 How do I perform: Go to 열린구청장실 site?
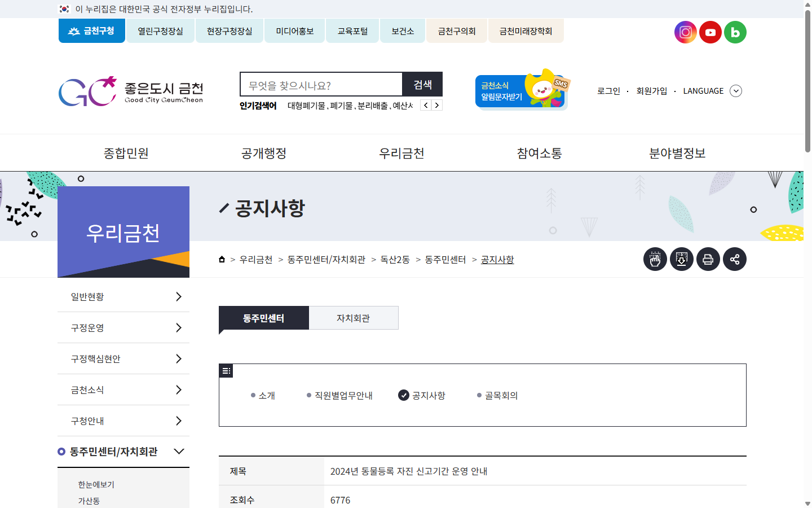161,31
